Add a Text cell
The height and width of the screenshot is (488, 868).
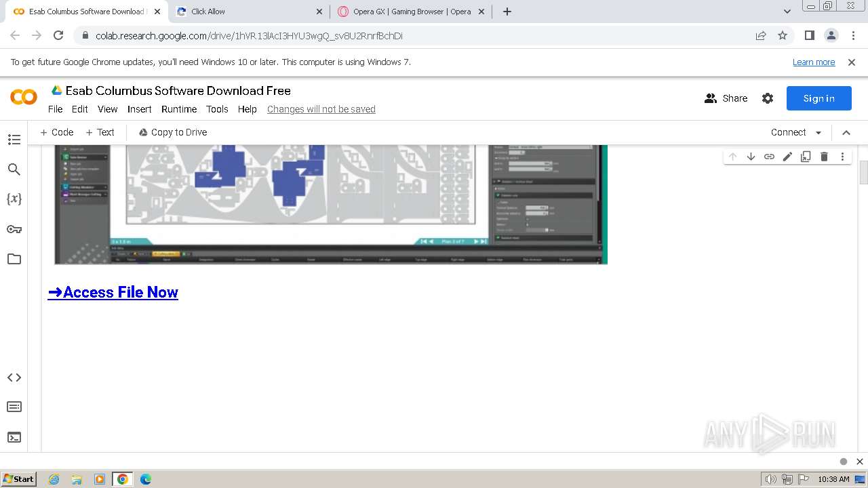pos(100,132)
